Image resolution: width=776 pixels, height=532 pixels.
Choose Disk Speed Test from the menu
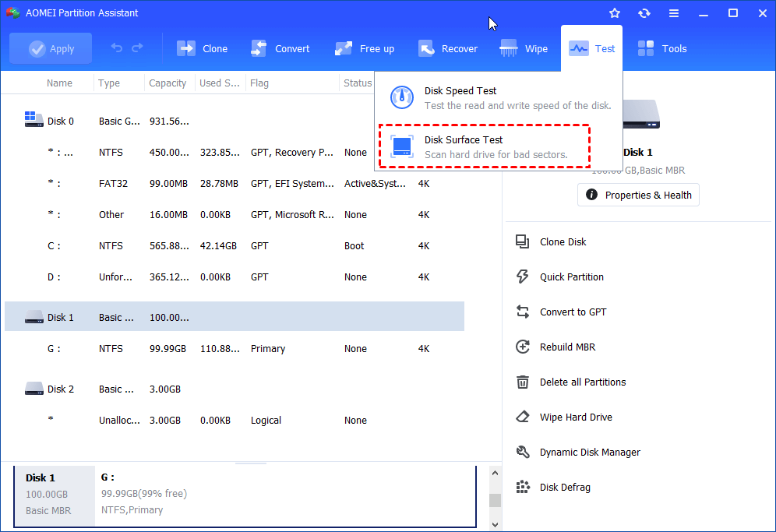point(483,97)
